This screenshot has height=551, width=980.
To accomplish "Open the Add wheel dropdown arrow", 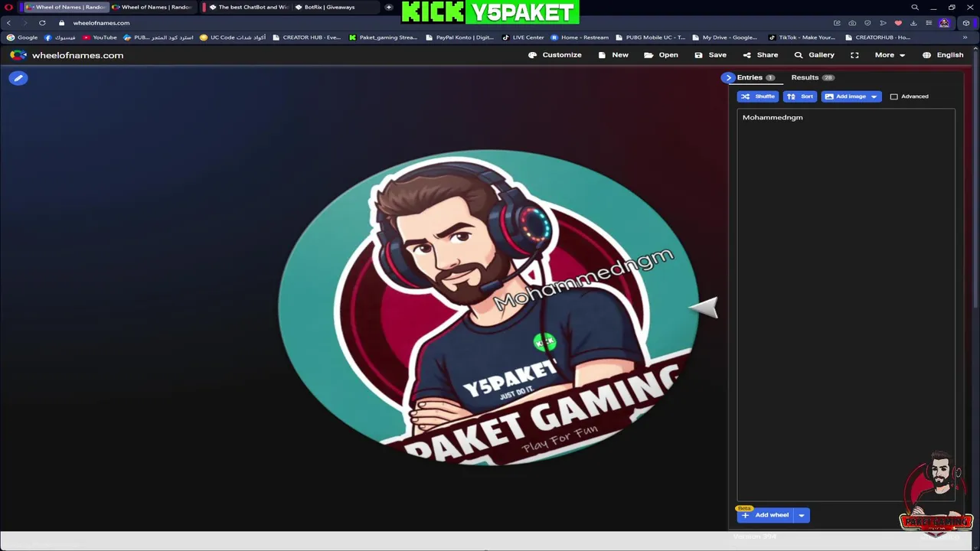I will click(802, 515).
